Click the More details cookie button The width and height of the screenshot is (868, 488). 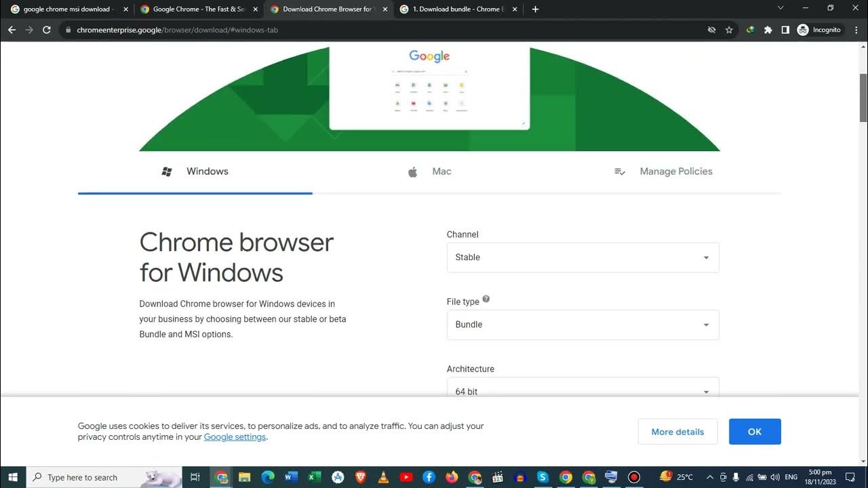tap(677, 432)
